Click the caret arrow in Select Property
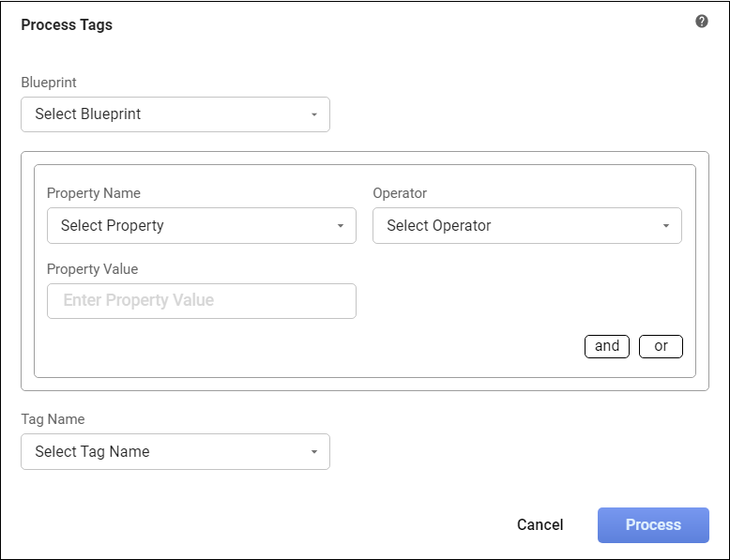 341,226
